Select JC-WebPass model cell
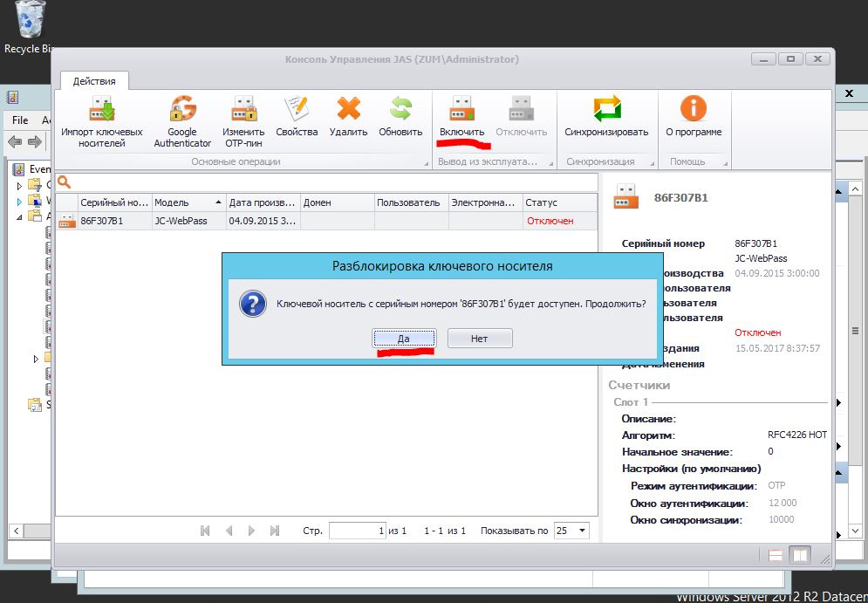 coord(188,221)
